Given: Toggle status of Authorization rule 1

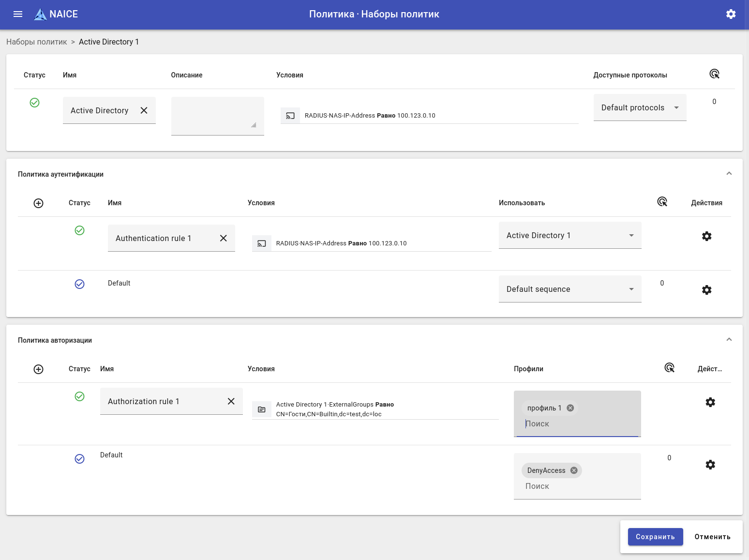Looking at the screenshot, I should pyautogui.click(x=80, y=396).
